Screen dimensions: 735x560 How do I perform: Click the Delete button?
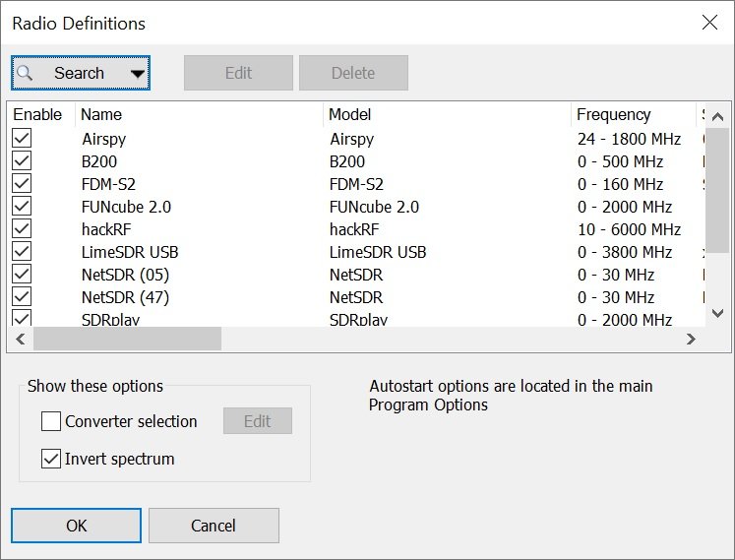353,73
